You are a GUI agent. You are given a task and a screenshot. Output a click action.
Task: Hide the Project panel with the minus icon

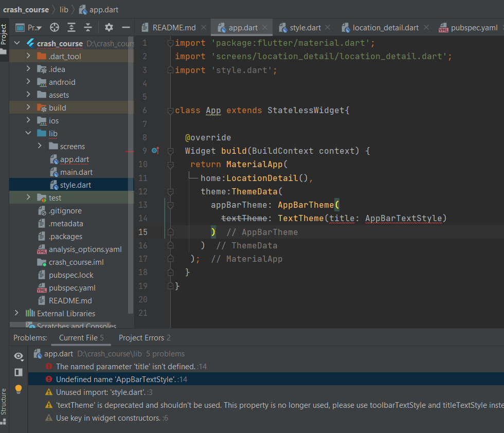pos(125,28)
